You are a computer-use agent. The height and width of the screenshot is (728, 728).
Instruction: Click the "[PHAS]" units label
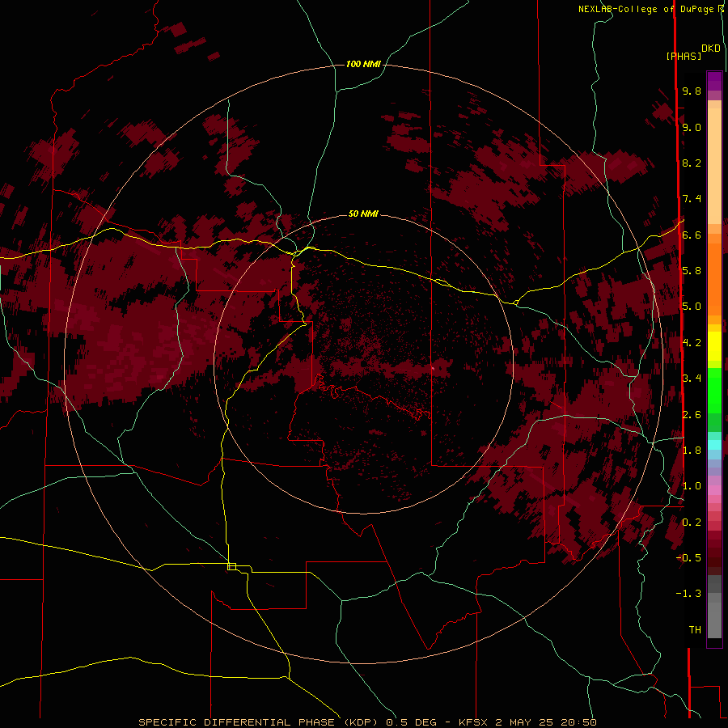point(684,57)
